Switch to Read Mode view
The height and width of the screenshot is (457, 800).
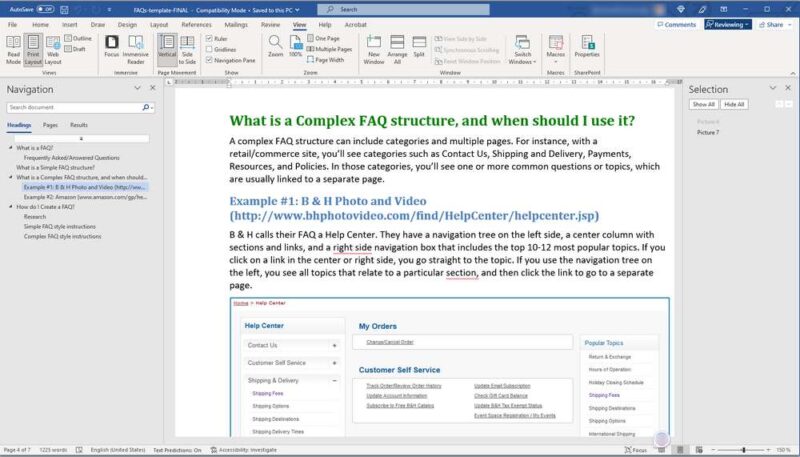pos(13,50)
